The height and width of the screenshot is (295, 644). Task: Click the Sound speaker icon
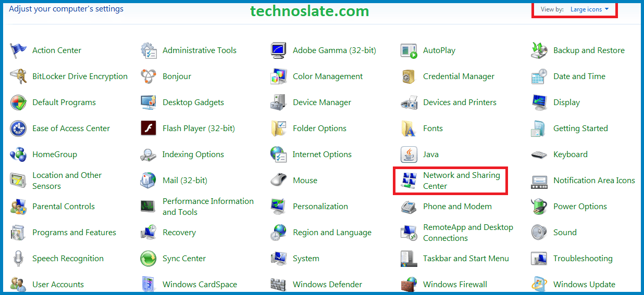point(539,233)
